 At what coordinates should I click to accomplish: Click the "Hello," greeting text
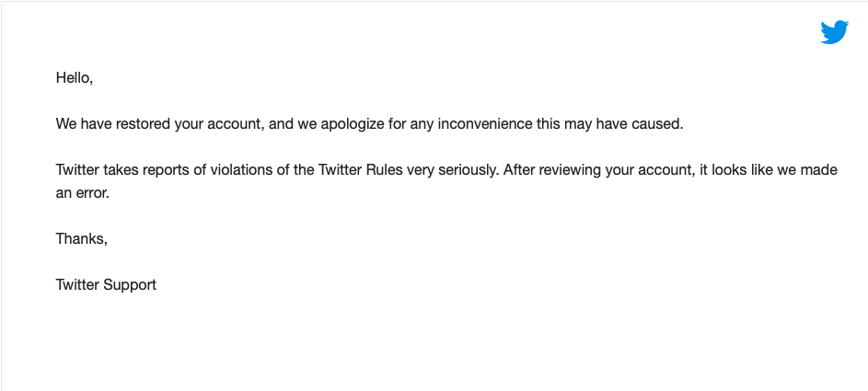tap(75, 78)
